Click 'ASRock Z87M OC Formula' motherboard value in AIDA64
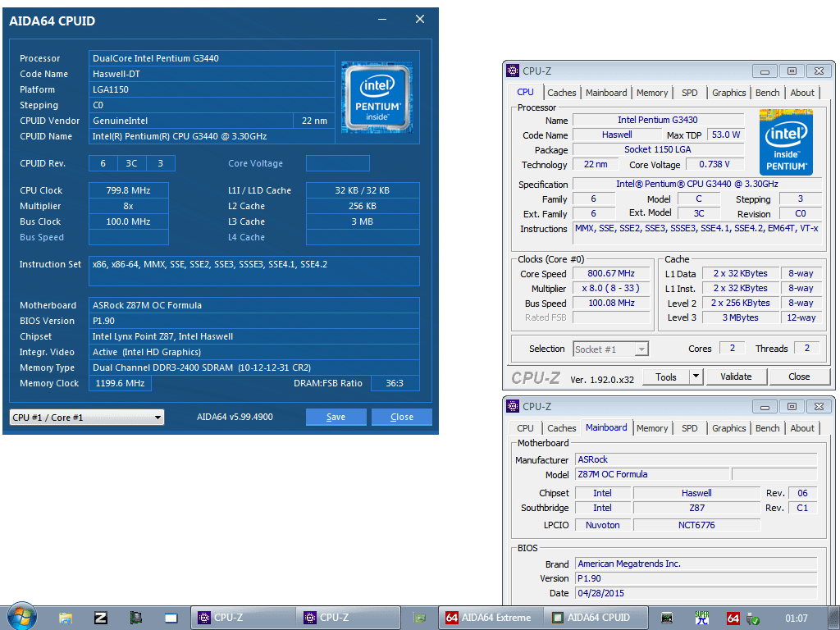Image resolution: width=840 pixels, height=630 pixels. click(x=148, y=305)
